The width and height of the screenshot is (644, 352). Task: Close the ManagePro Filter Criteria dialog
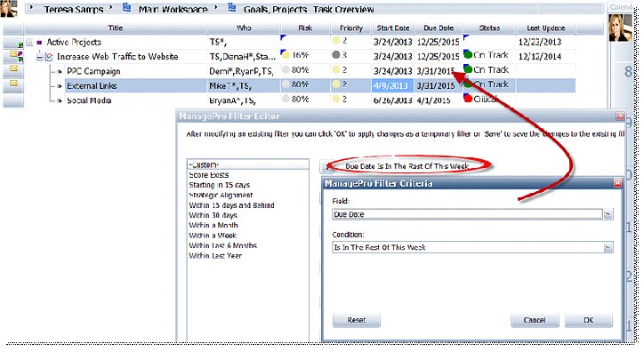click(x=617, y=183)
